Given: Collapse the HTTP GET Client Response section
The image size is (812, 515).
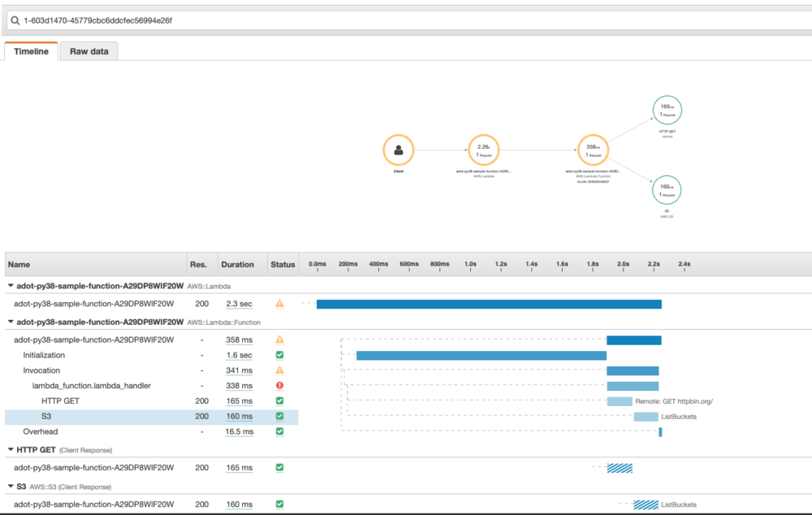Looking at the screenshot, I should [x=9, y=449].
